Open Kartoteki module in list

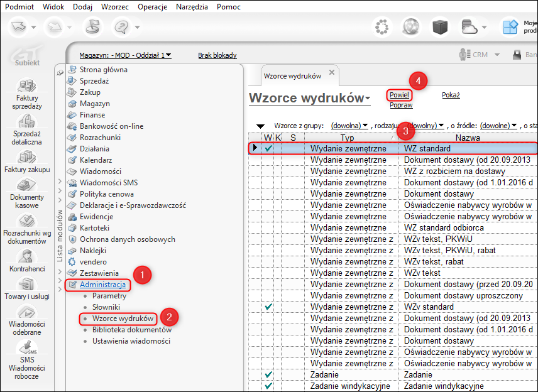(x=94, y=228)
